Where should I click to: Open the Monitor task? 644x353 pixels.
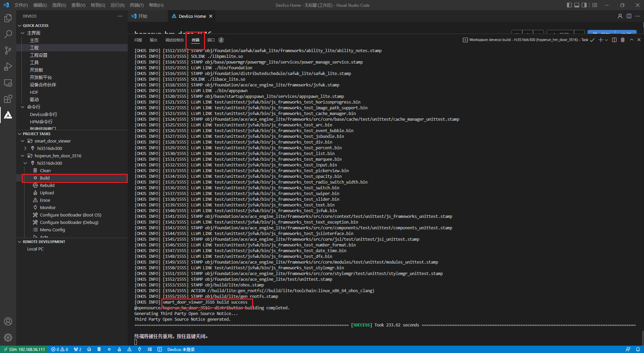(72, 207)
